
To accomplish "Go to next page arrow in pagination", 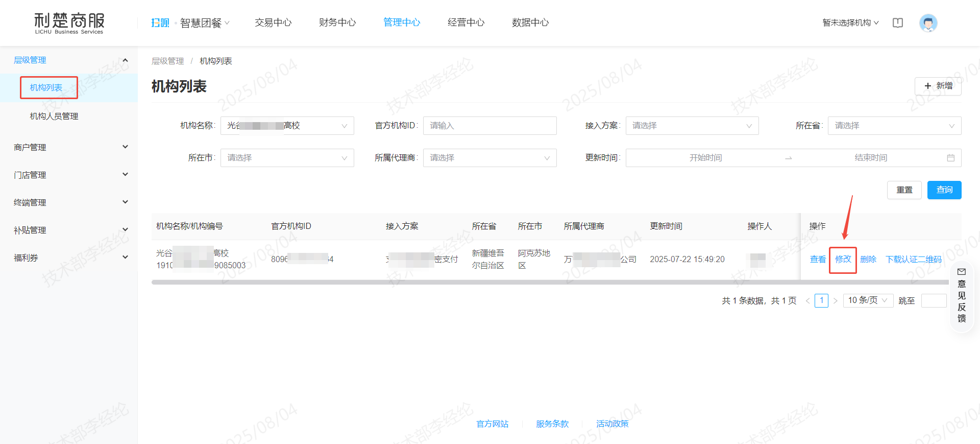I will point(836,301).
